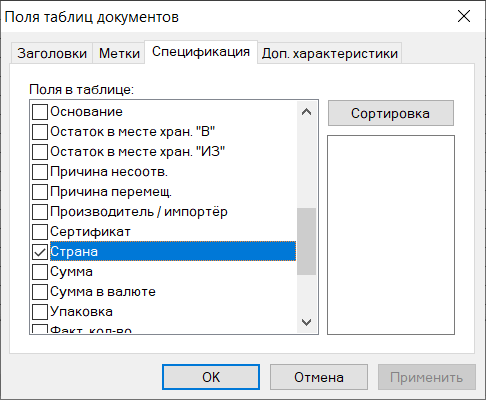
Task: Click the Сортировка button
Action: tap(391, 113)
